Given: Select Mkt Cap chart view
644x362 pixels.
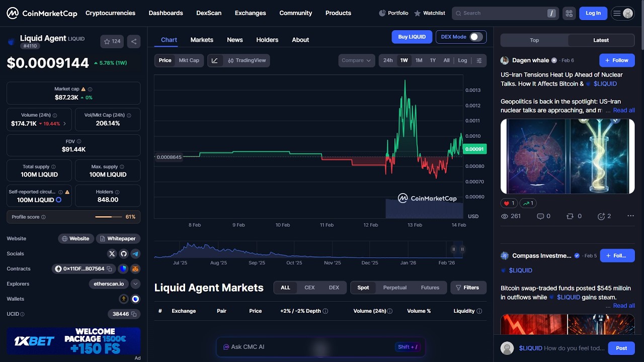Looking at the screenshot, I should click(189, 60).
